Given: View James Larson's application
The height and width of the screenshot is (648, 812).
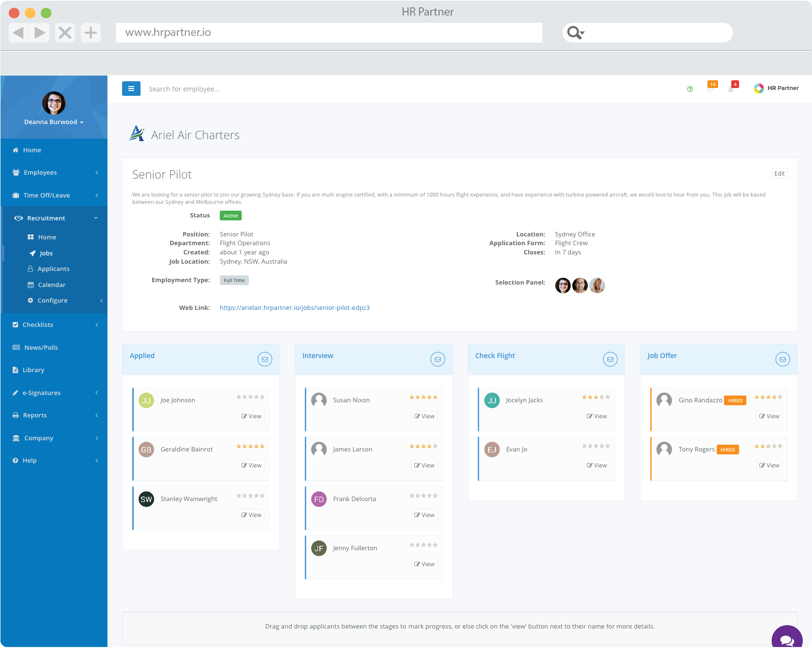Looking at the screenshot, I should tap(424, 466).
